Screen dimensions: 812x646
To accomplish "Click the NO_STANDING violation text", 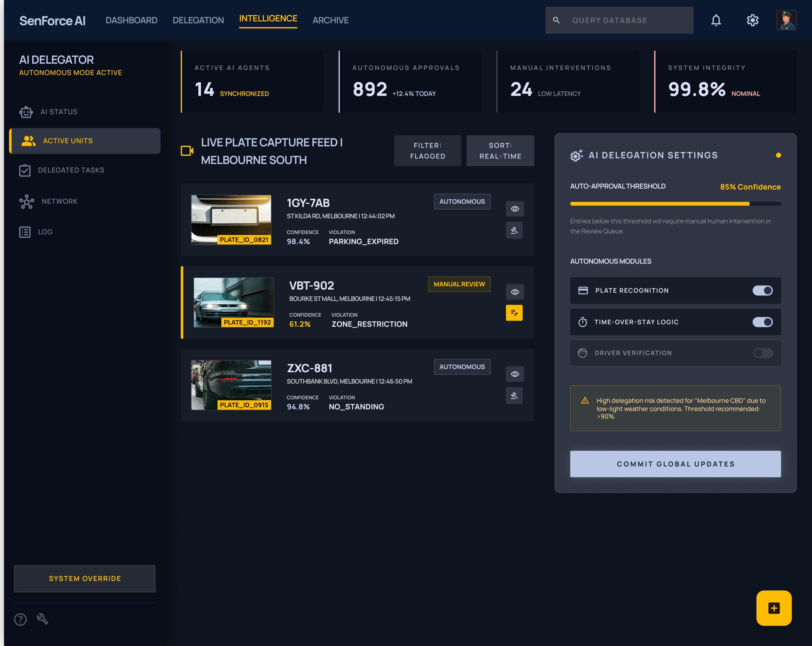I will pos(356,407).
